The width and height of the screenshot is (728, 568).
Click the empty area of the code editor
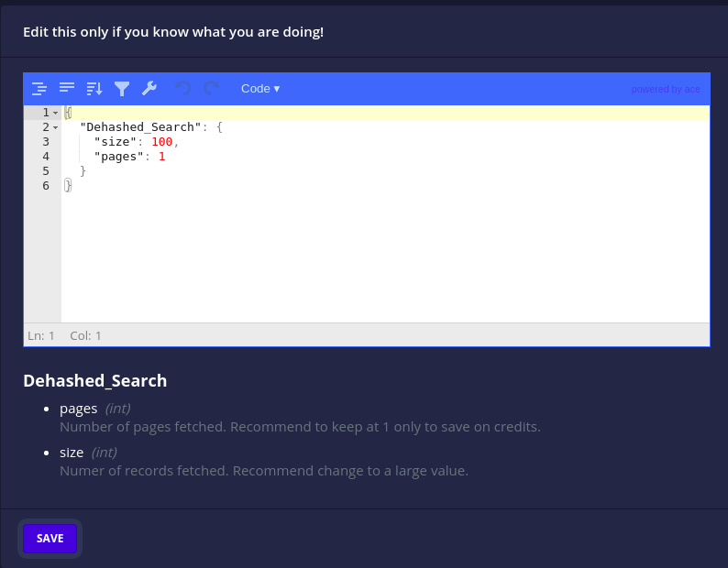385,256
